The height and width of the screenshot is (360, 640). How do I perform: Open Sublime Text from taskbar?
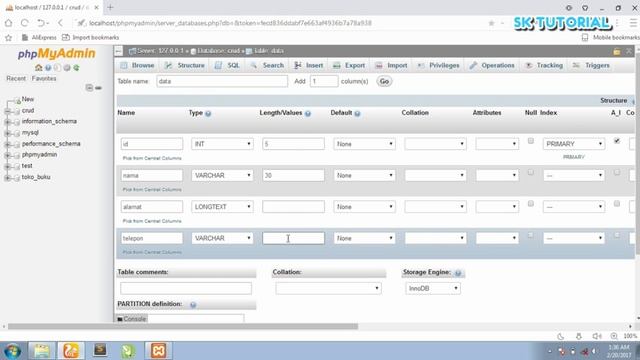click(100, 351)
